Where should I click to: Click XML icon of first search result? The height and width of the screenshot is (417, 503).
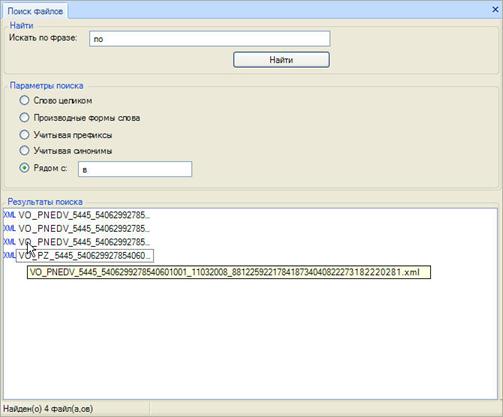tap(9, 215)
